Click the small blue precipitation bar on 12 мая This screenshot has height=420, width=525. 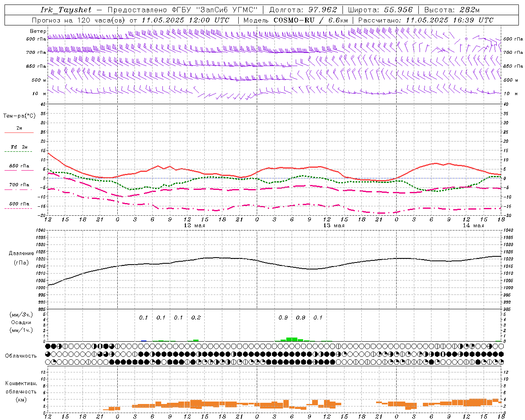(144, 340)
